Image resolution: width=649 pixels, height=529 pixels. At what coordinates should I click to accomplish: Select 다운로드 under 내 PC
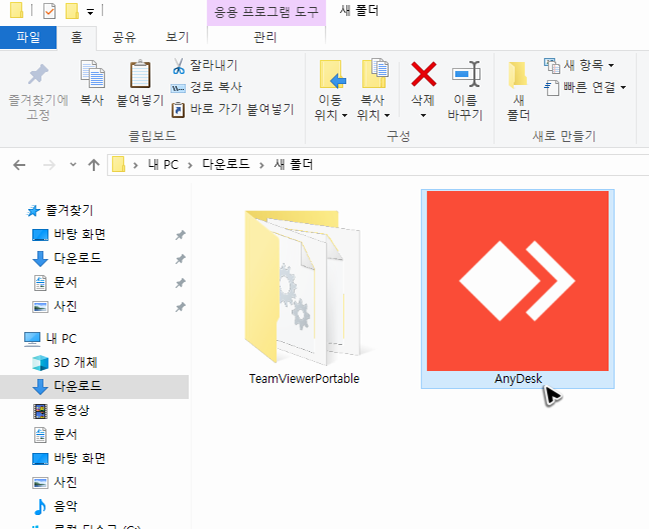(94, 387)
